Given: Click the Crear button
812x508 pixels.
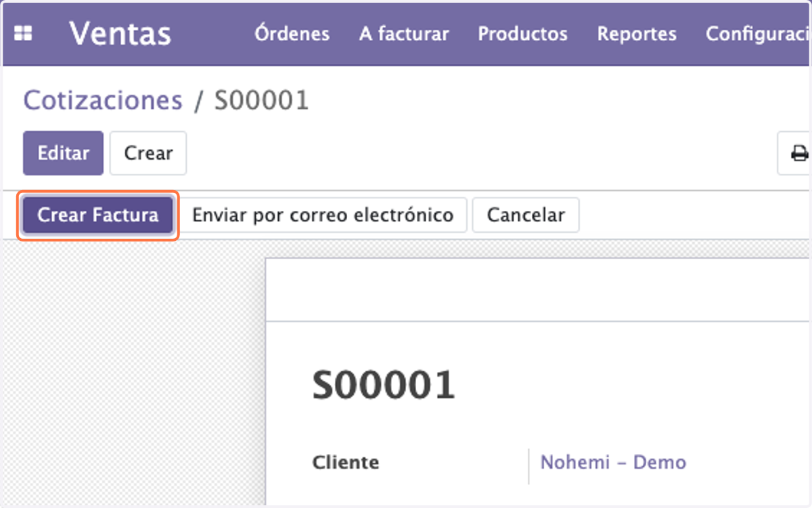Looking at the screenshot, I should (148, 154).
